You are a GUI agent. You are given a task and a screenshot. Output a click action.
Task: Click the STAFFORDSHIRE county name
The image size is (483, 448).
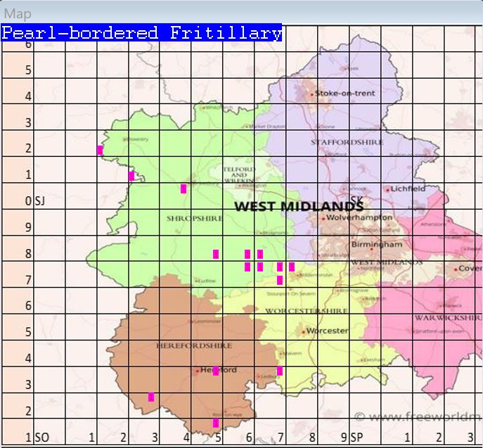pyautogui.click(x=347, y=142)
